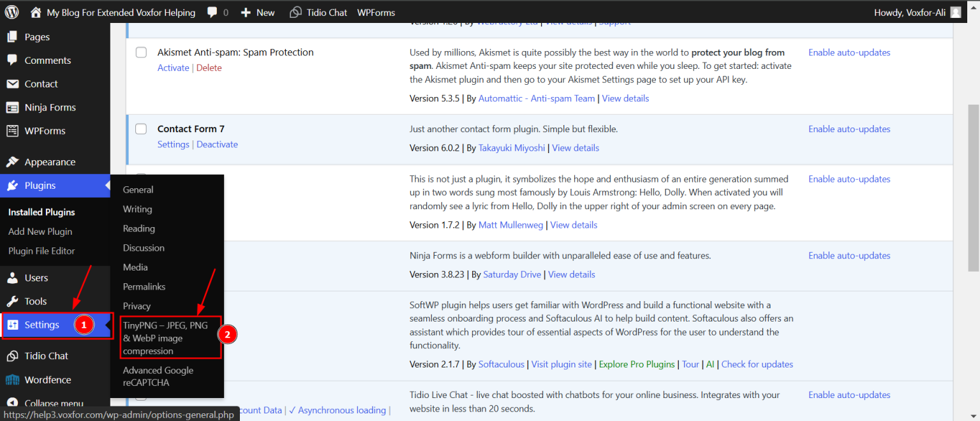The width and height of the screenshot is (980, 421).
Task: Open the WPForms admin bar dropdown
Action: click(376, 11)
